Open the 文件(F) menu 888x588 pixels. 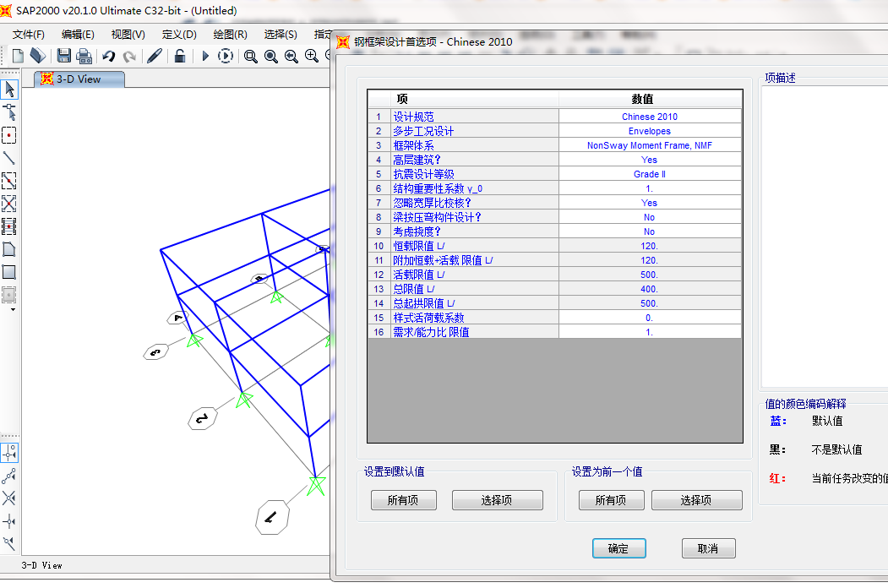tap(29, 35)
